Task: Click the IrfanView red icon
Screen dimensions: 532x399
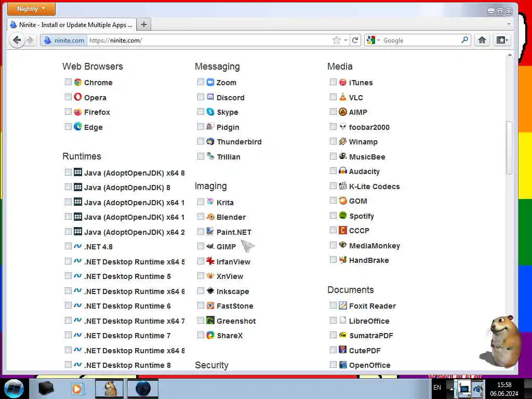Action: (x=210, y=261)
